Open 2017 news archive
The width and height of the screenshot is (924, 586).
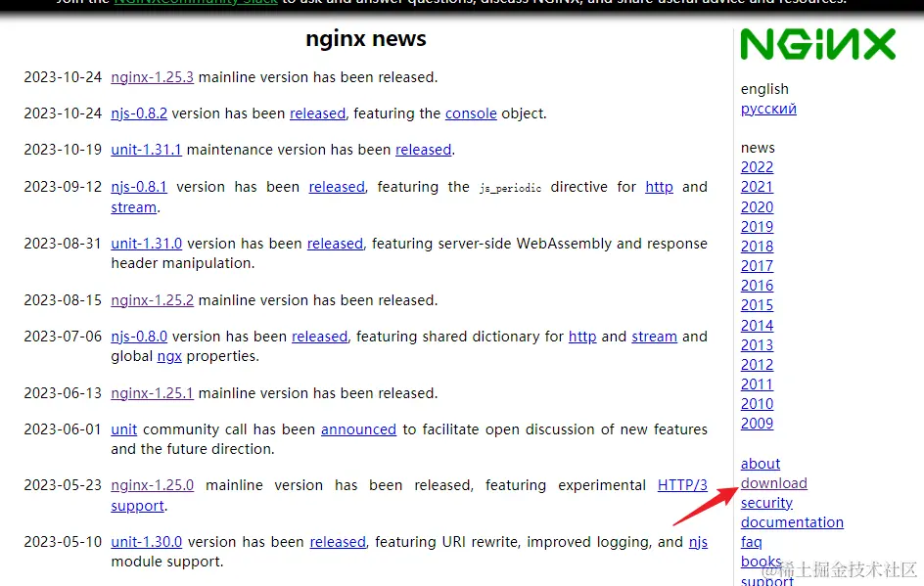[x=757, y=266]
